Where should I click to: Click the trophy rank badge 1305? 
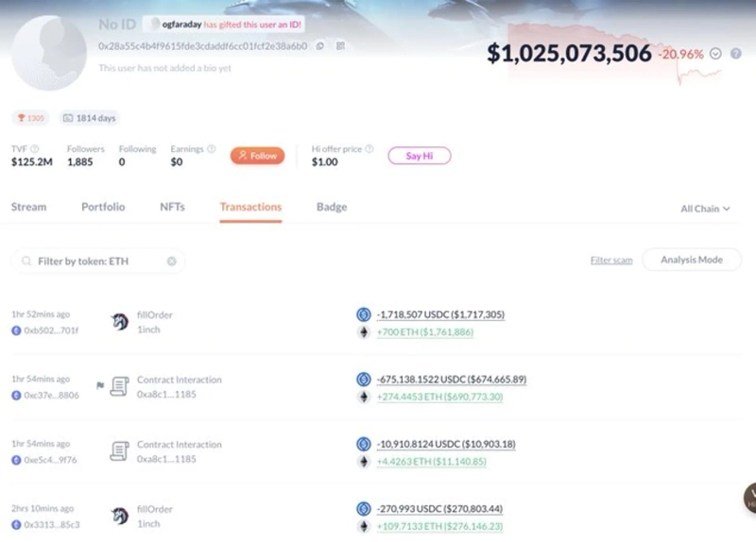(30, 118)
